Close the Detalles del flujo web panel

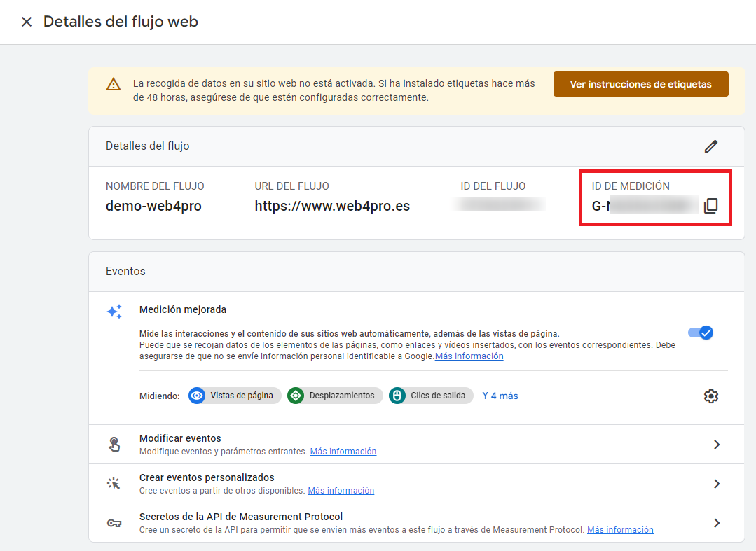pos(26,22)
